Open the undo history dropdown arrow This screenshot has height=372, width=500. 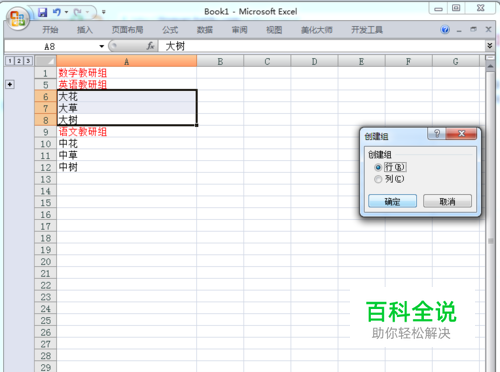pos(66,12)
